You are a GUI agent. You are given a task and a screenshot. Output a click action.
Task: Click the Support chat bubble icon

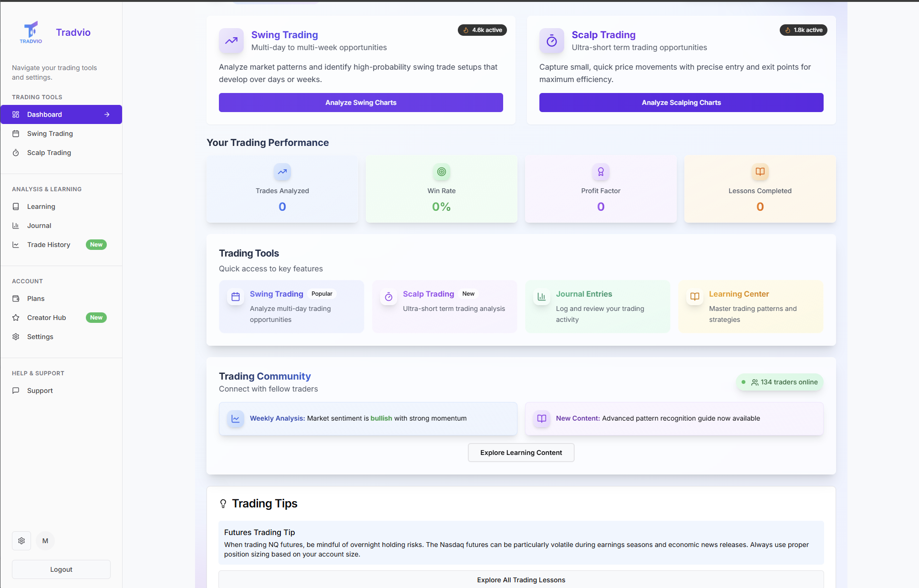coord(16,390)
